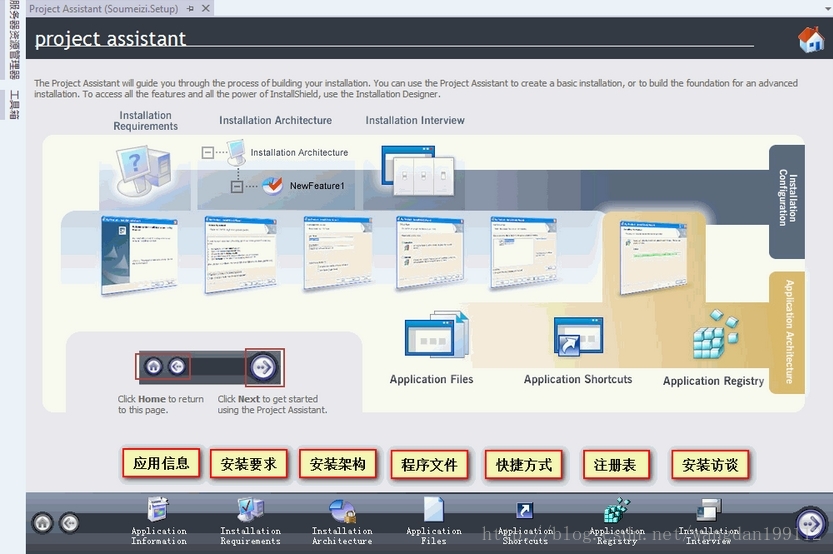Pin the Project Assistant tab
Image resolution: width=833 pixels, height=554 pixels.
pos(190,8)
